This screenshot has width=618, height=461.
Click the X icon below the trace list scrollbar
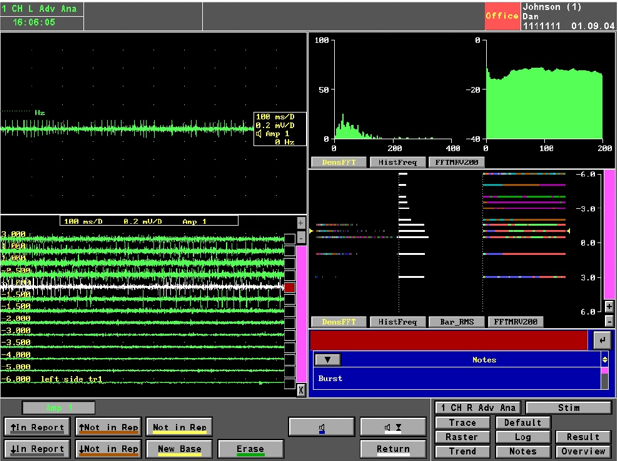pyautogui.click(x=301, y=390)
